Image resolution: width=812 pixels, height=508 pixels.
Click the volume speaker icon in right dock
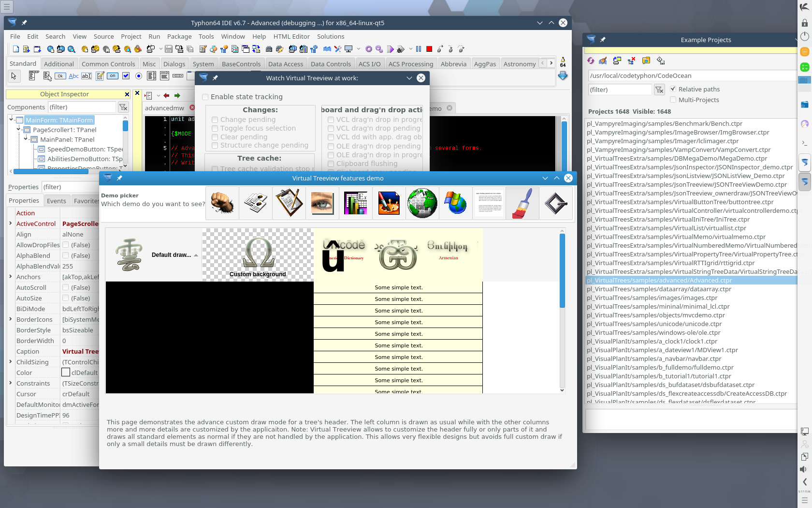tap(803, 469)
